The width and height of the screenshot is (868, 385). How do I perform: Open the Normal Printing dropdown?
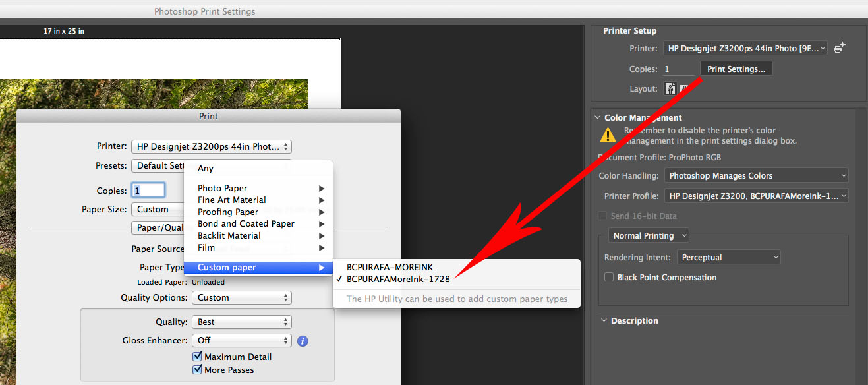[x=649, y=236]
